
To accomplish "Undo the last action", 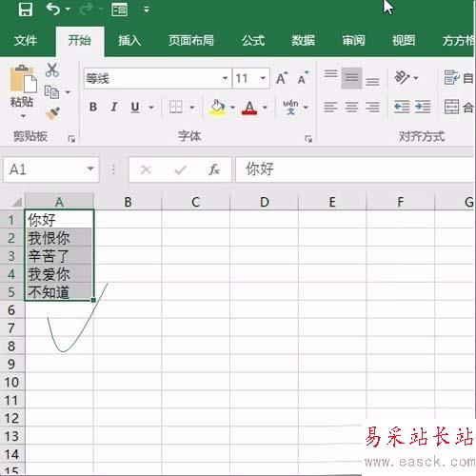I will [x=52, y=9].
